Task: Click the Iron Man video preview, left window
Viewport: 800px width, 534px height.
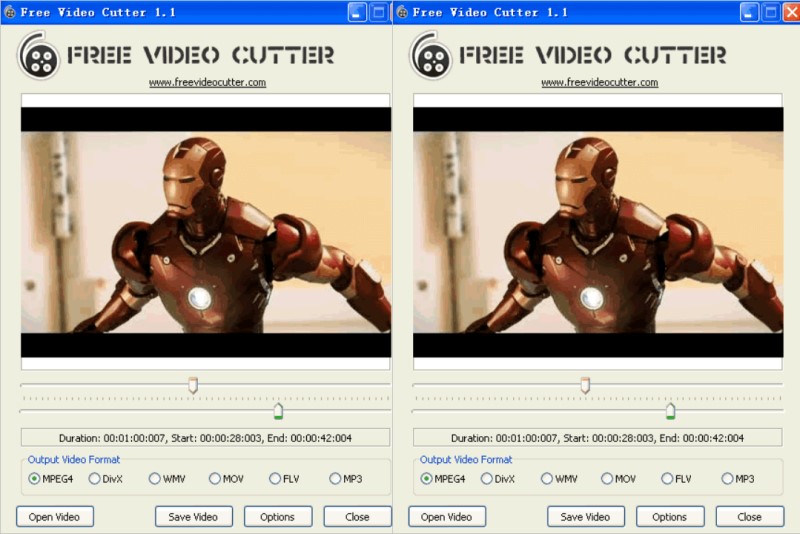Action: click(206, 232)
